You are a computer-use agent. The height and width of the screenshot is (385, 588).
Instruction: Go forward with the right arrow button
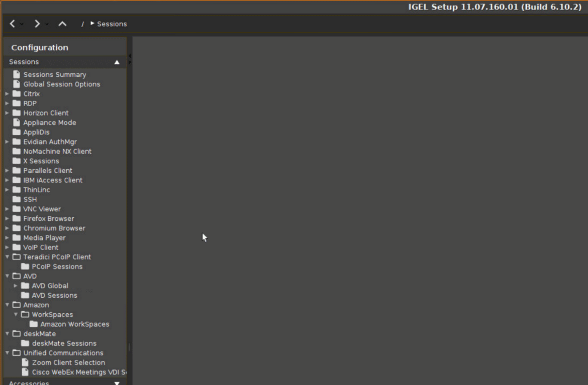pyautogui.click(x=37, y=24)
